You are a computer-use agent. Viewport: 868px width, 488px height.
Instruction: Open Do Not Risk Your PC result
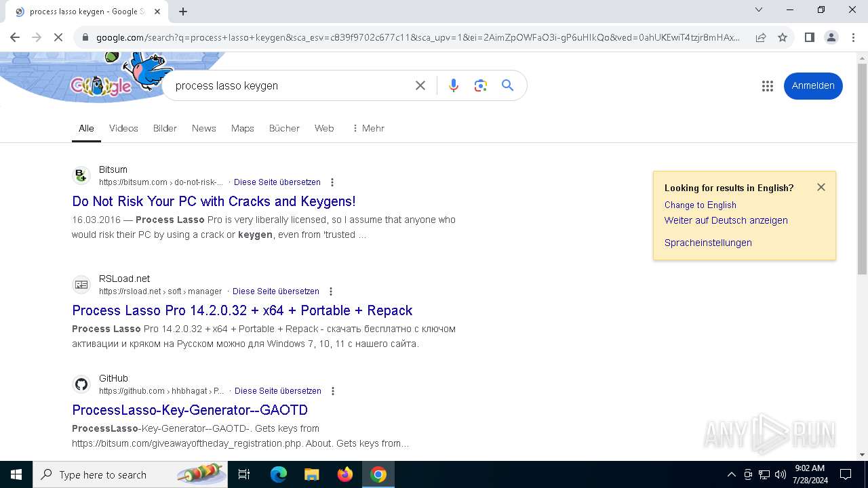(214, 201)
